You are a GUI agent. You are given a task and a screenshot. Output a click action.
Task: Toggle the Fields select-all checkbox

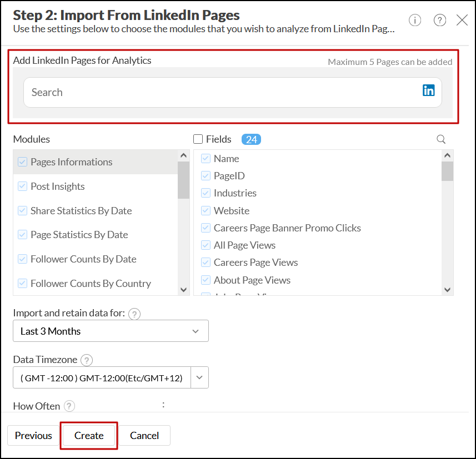pyautogui.click(x=198, y=139)
